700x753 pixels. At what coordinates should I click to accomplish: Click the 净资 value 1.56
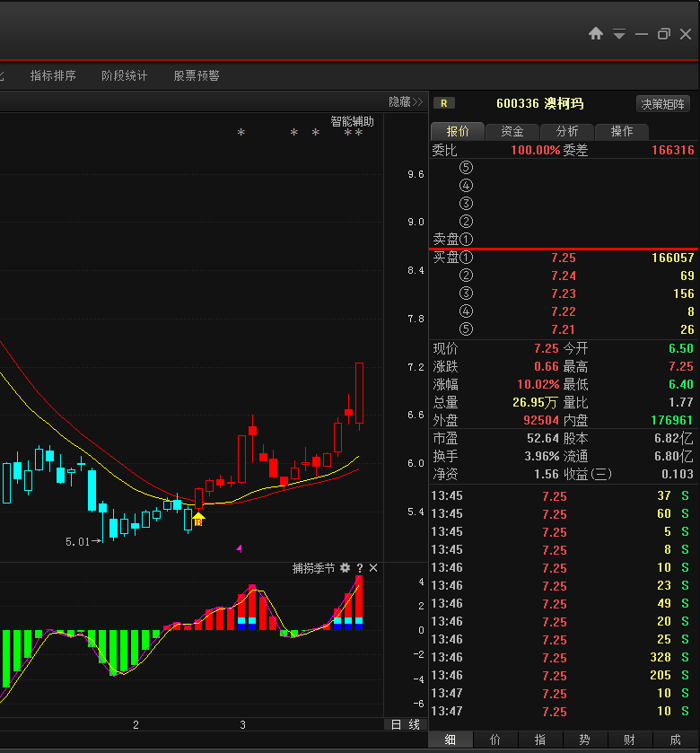coord(547,474)
